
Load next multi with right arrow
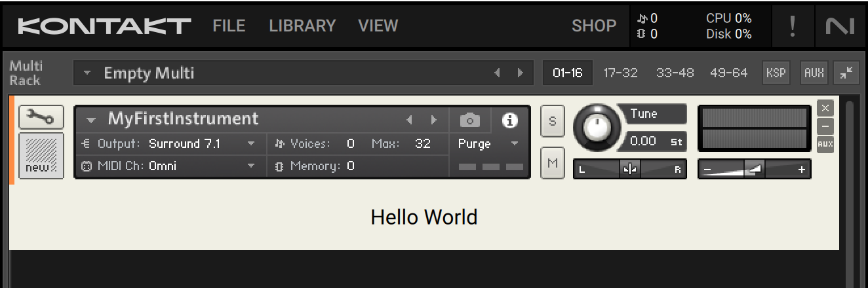pos(521,73)
